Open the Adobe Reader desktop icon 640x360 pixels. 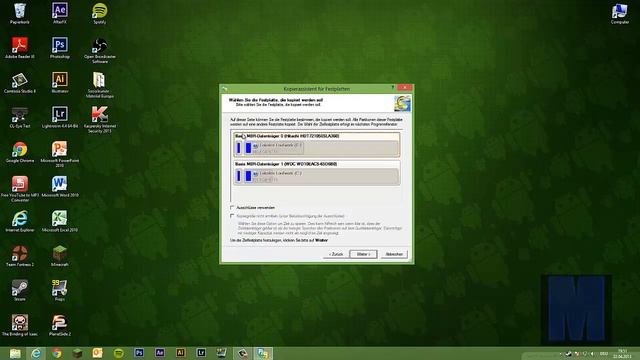coord(20,48)
